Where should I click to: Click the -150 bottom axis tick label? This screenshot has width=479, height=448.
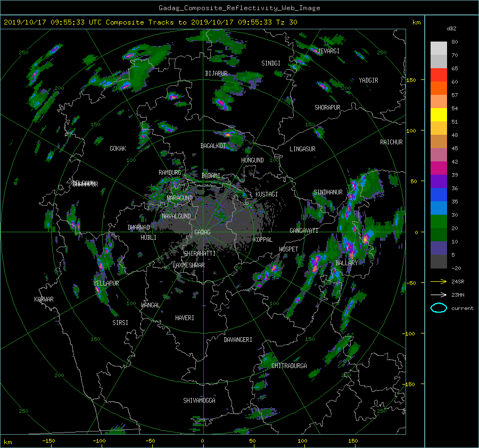pyautogui.click(x=48, y=441)
